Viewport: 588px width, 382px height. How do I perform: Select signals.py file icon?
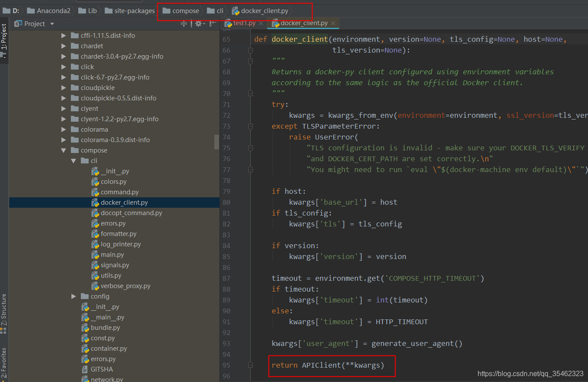coord(95,265)
